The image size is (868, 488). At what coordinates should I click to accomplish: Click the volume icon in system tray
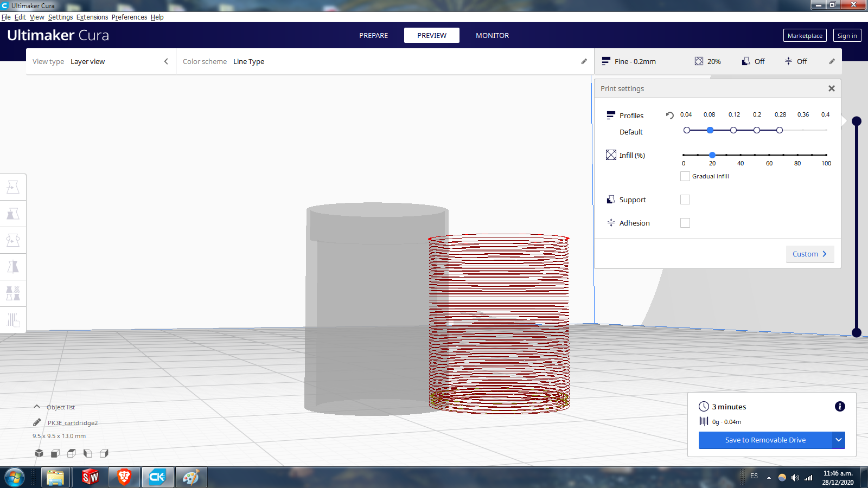click(795, 478)
